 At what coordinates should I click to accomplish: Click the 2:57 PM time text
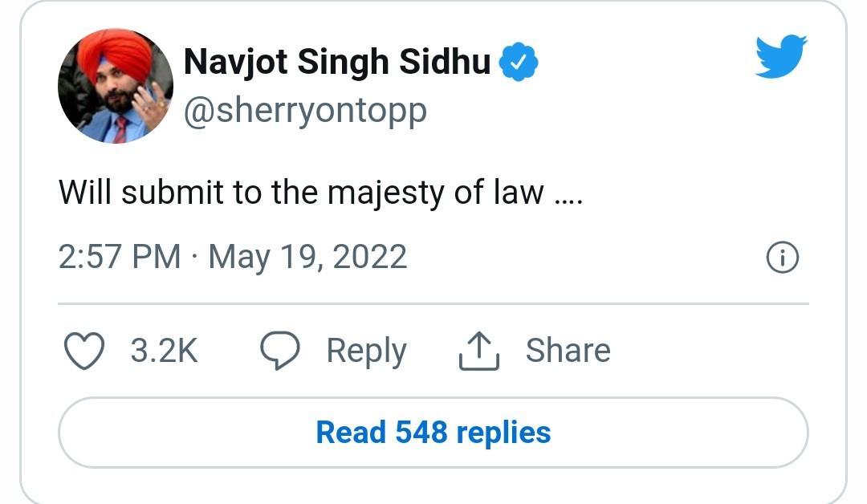[x=120, y=258]
